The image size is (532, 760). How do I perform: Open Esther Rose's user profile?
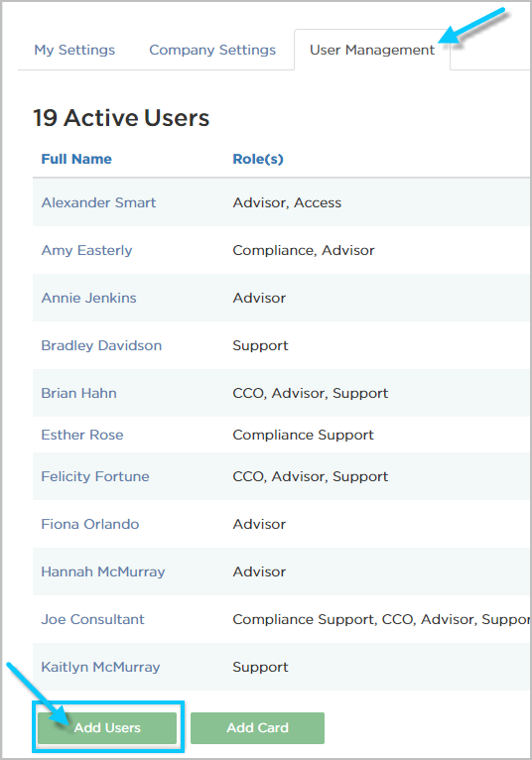(x=82, y=435)
